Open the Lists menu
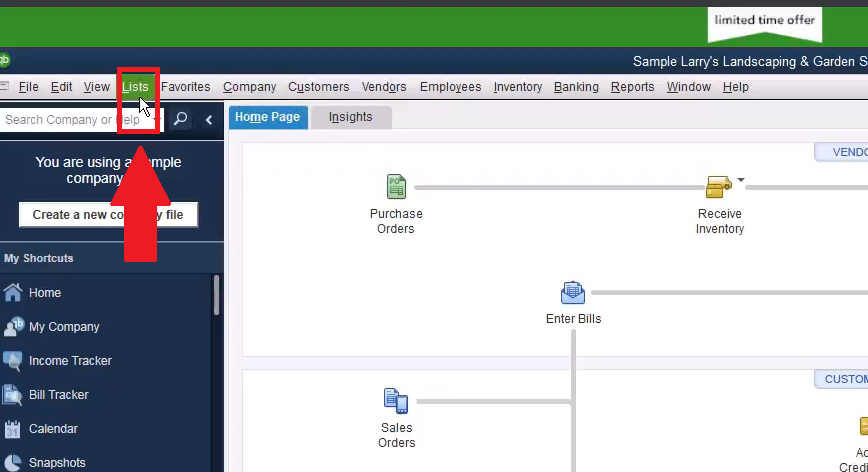This screenshot has width=868, height=472. click(x=135, y=87)
